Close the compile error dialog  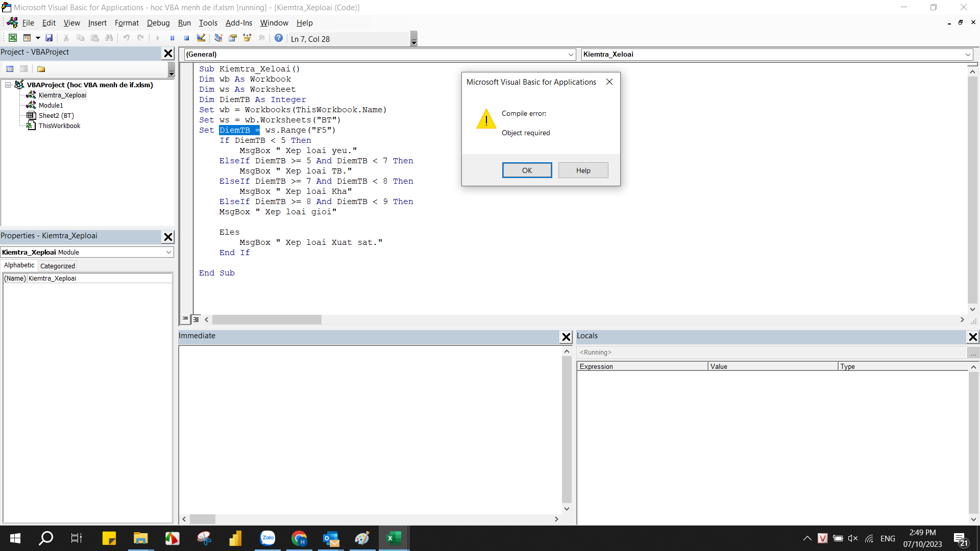[609, 82]
